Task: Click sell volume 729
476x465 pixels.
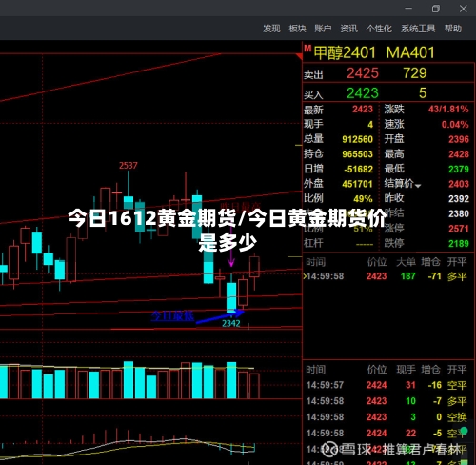Action: tap(415, 73)
